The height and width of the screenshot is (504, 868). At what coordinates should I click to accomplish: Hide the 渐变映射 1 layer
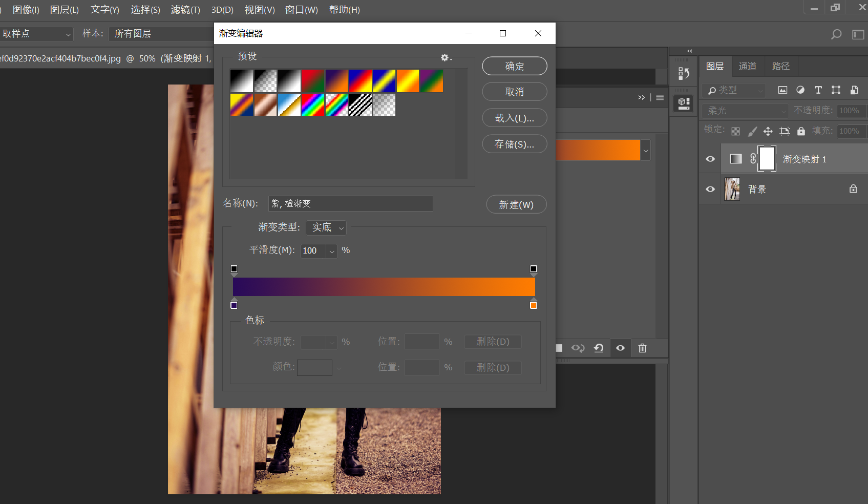710,159
